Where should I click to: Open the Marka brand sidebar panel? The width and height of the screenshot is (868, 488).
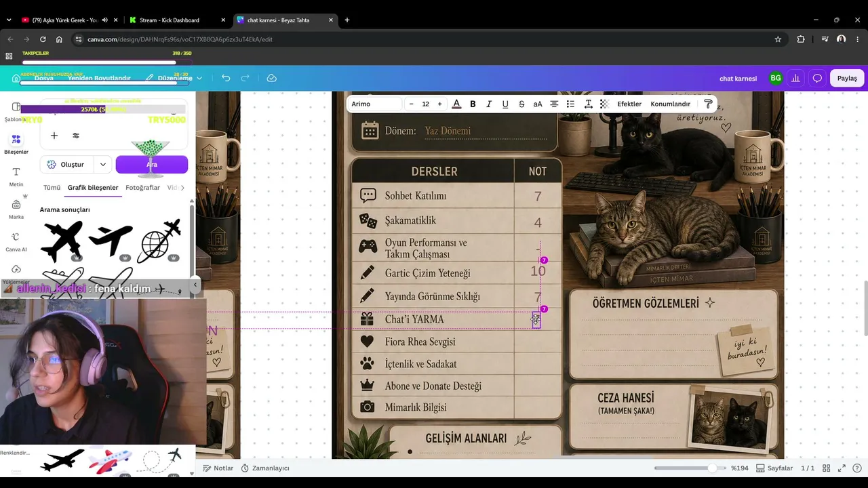tap(16, 209)
